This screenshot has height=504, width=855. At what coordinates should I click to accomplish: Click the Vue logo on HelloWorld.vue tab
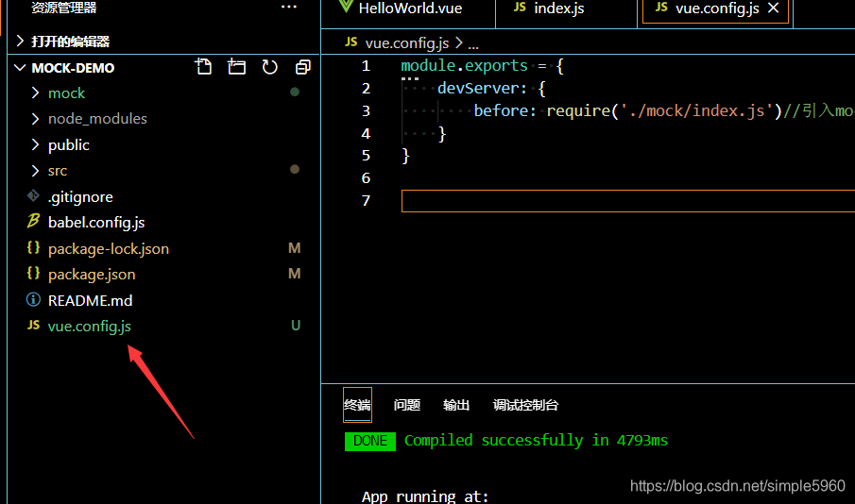coord(346,7)
